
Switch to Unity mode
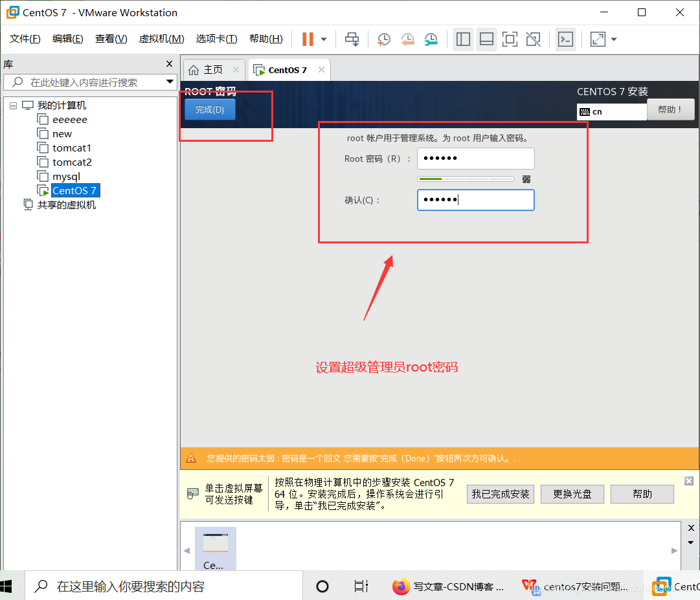point(534,39)
